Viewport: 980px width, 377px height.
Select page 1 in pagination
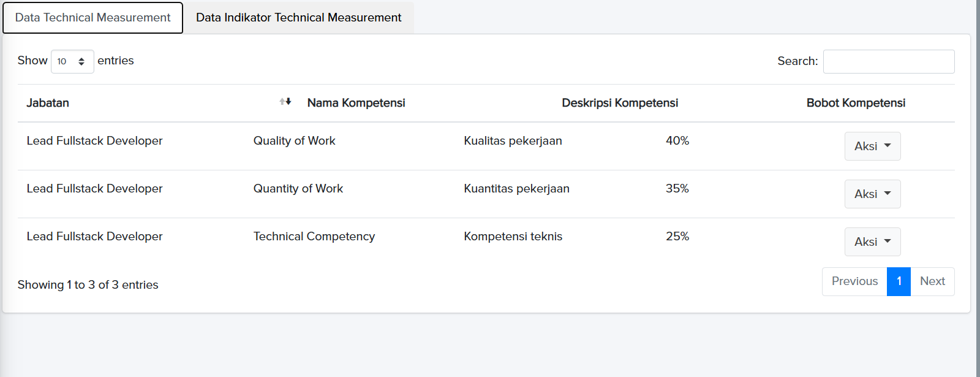pos(899,281)
